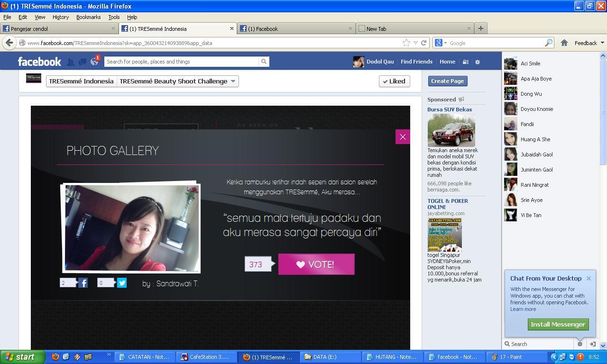
Task: Close the photo gallery overlay
Action: (403, 137)
